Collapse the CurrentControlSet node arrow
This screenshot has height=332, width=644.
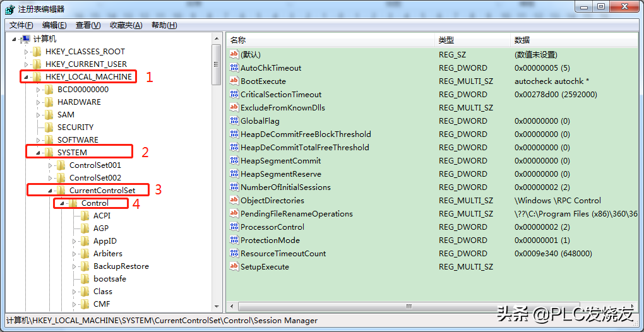tap(51, 191)
